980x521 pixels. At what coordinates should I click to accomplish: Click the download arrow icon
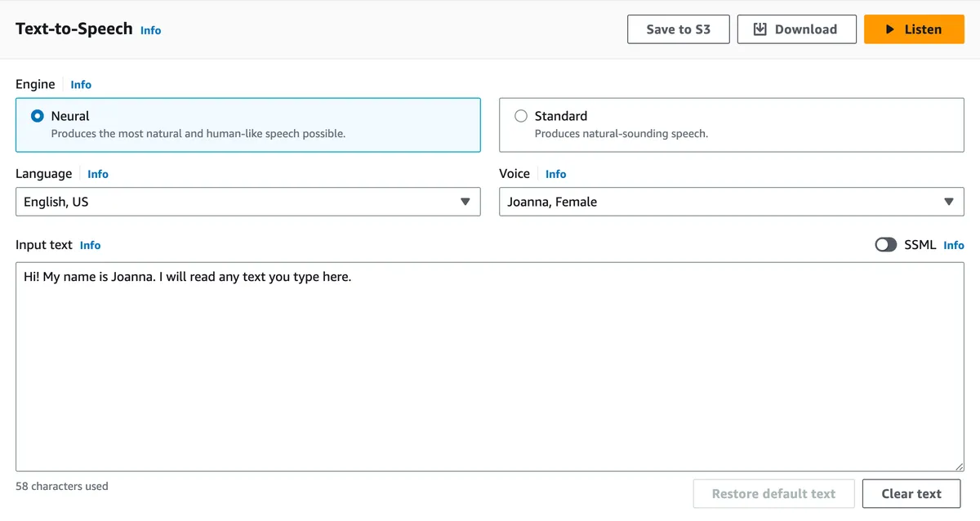click(760, 29)
